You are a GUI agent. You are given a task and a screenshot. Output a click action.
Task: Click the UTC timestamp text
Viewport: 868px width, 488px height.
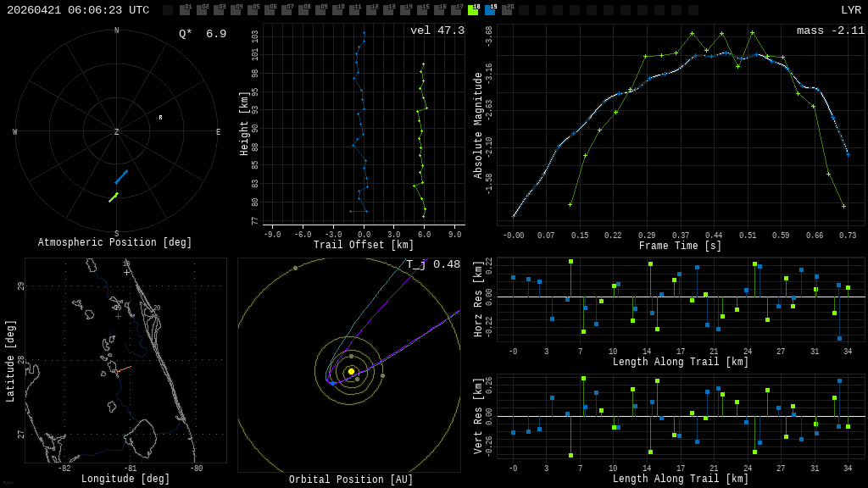(x=78, y=10)
